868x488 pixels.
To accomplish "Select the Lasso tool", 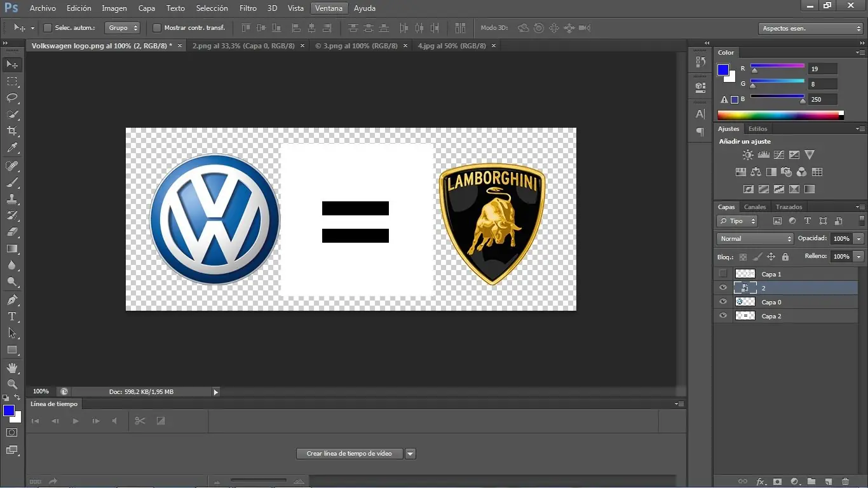I will click(x=12, y=98).
